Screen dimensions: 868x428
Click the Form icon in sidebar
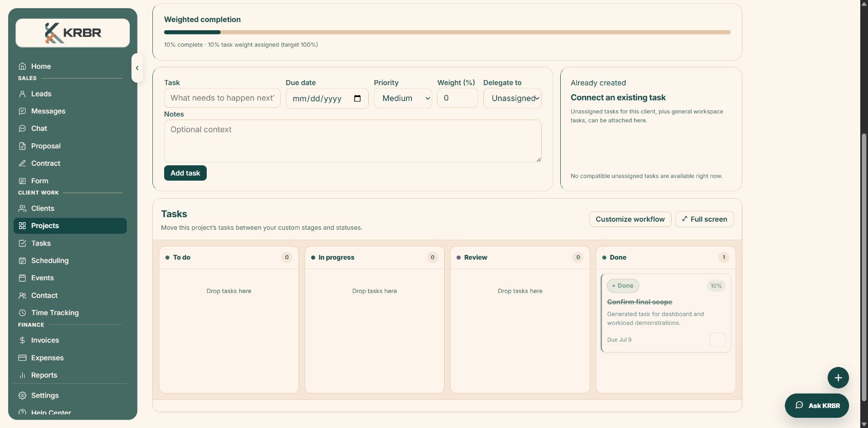pyautogui.click(x=22, y=181)
